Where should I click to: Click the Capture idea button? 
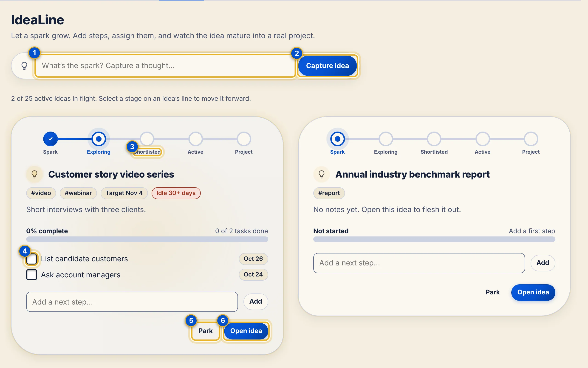[x=327, y=66]
